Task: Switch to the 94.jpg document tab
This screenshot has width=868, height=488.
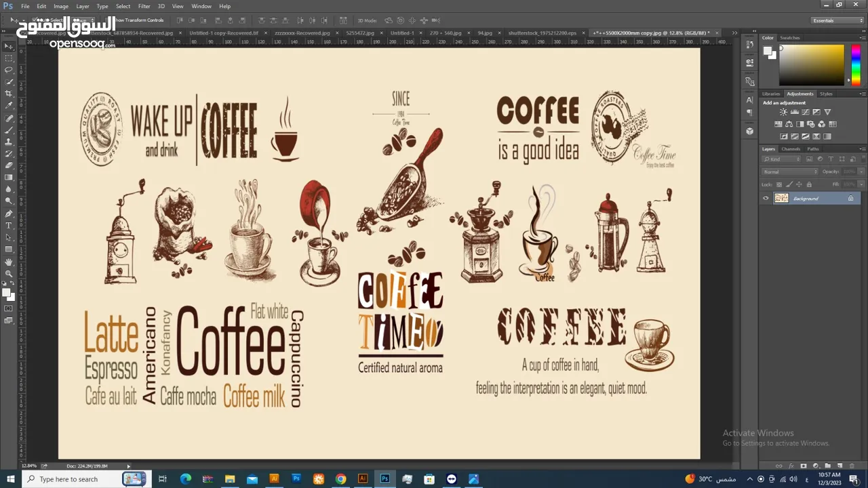Action: point(485,33)
